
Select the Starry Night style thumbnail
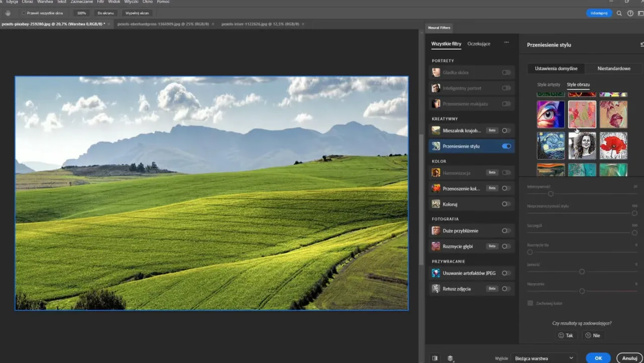tap(550, 146)
